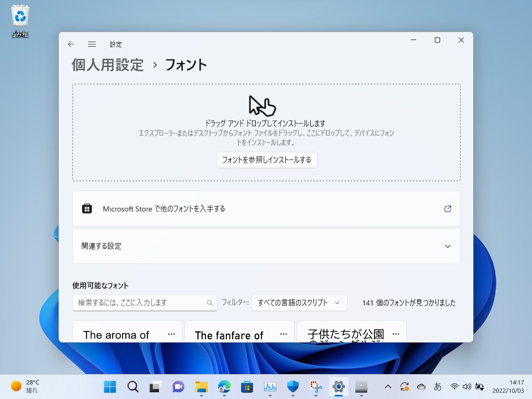Click フォントを参照しインストールする button

click(267, 160)
